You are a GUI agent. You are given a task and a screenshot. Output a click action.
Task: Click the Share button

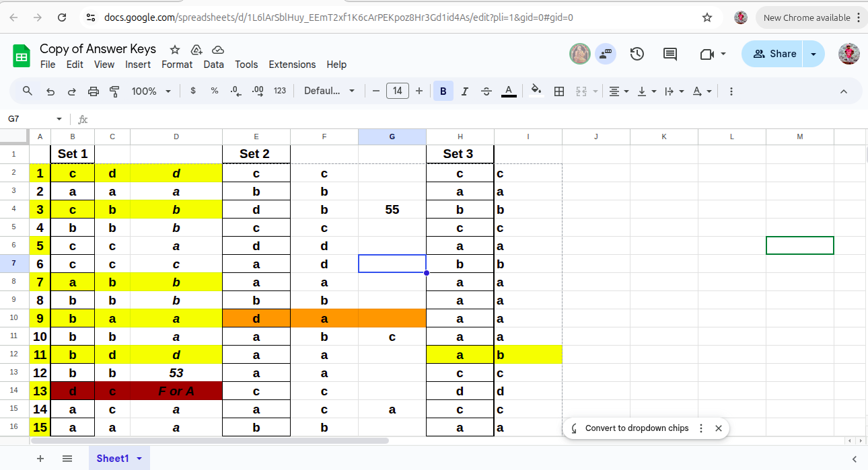(x=774, y=54)
